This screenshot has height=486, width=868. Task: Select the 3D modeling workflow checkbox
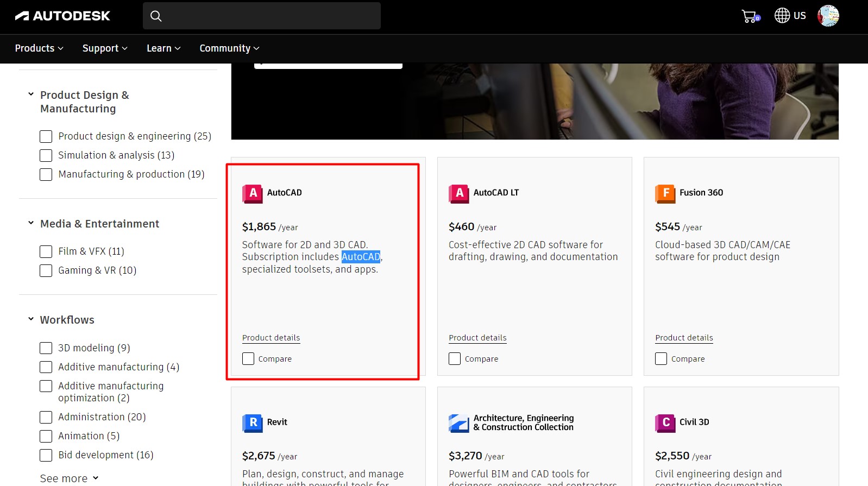tap(46, 348)
